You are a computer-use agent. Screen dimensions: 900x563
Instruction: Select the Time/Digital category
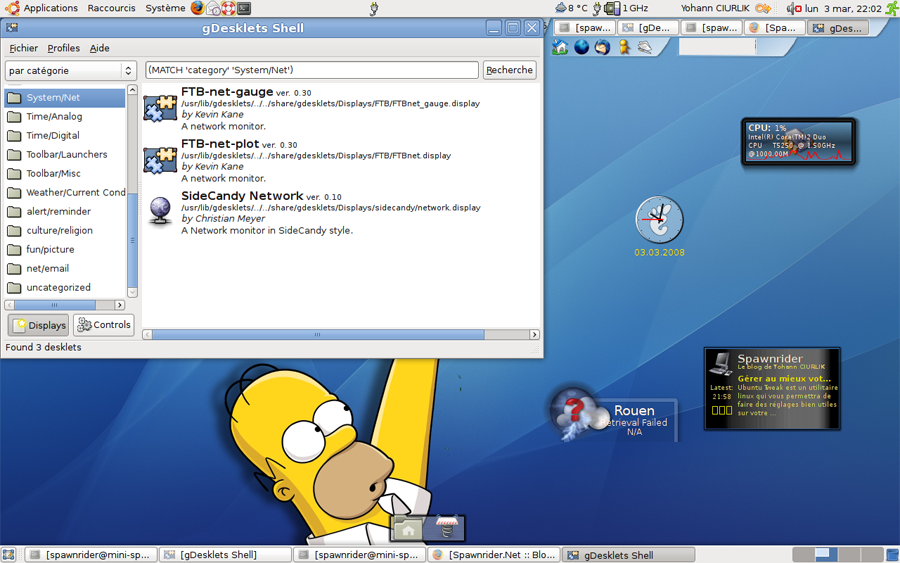65,135
